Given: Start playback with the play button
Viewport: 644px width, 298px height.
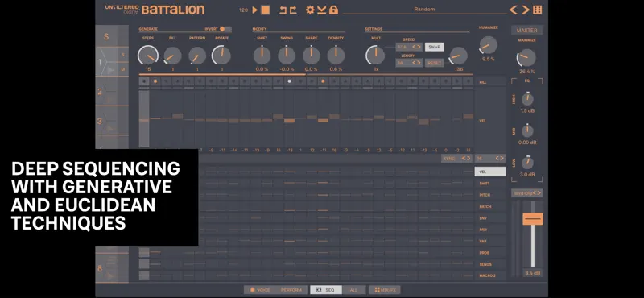Looking at the screenshot, I should pos(255,10).
